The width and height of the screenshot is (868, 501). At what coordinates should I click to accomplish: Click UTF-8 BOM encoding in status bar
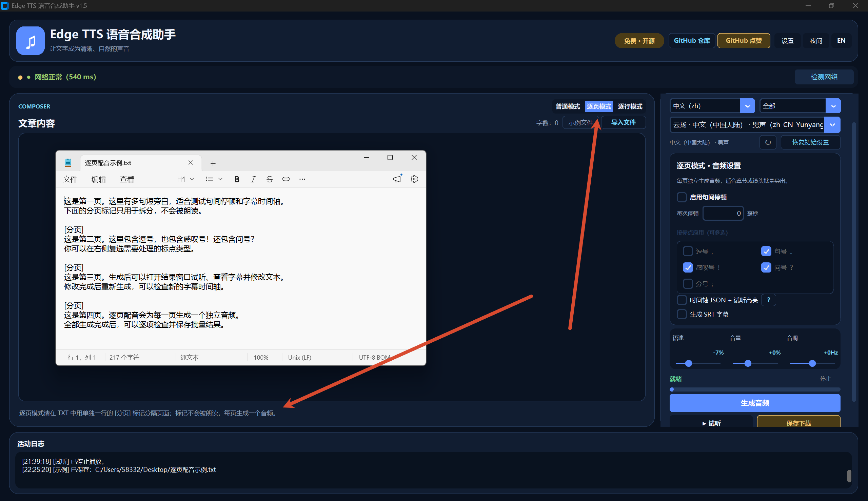coord(374,358)
